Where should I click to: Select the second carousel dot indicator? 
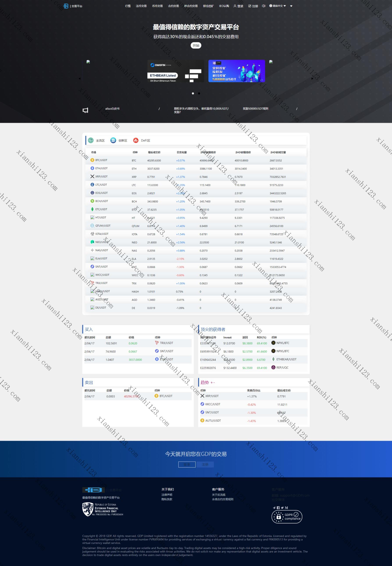click(x=199, y=93)
